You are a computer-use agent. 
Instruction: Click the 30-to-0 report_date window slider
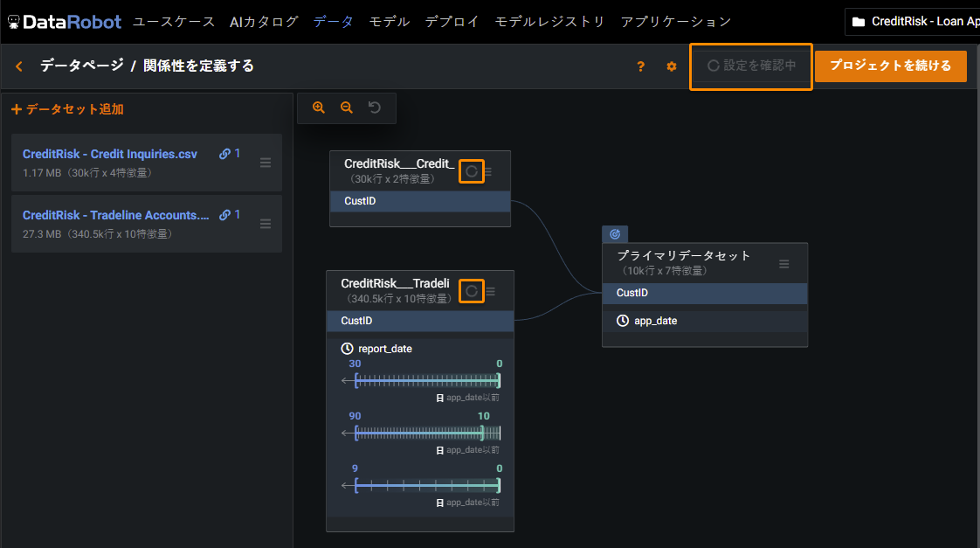coord(427,380)
